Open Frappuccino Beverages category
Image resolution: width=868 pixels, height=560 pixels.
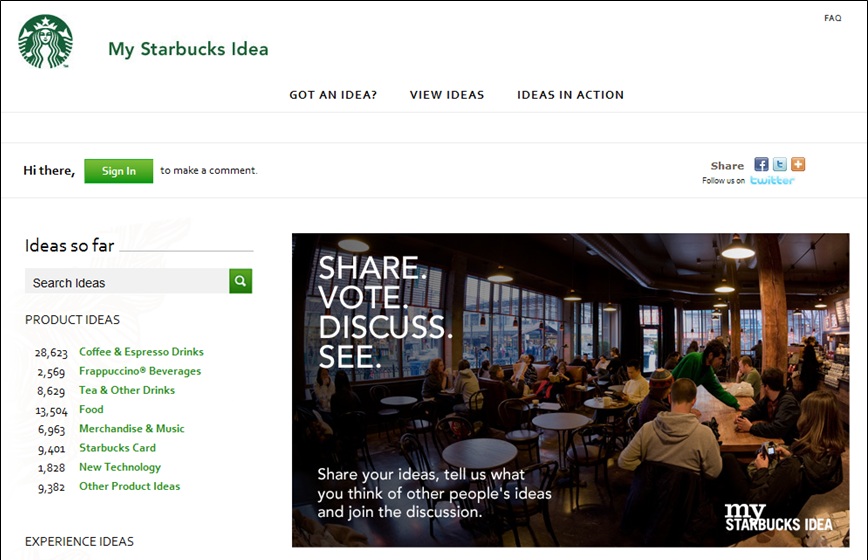tap(140, 371)
